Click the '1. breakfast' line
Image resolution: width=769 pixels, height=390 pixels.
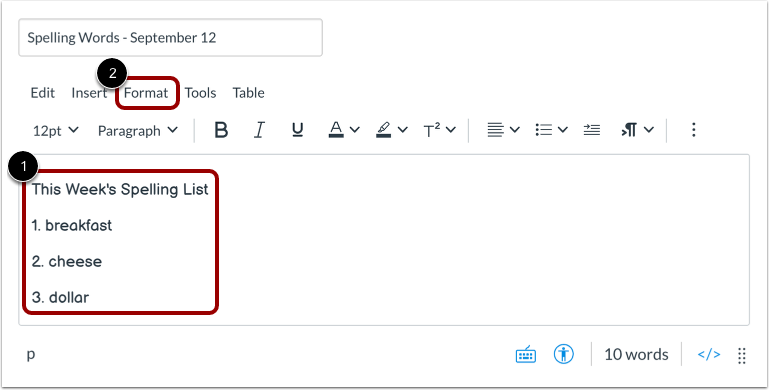[72, 226]
